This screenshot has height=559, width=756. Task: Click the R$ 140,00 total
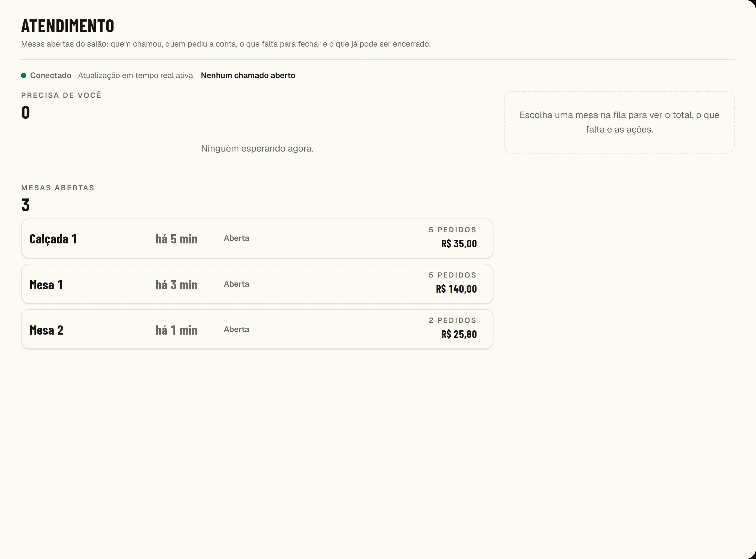click(456, 289)
